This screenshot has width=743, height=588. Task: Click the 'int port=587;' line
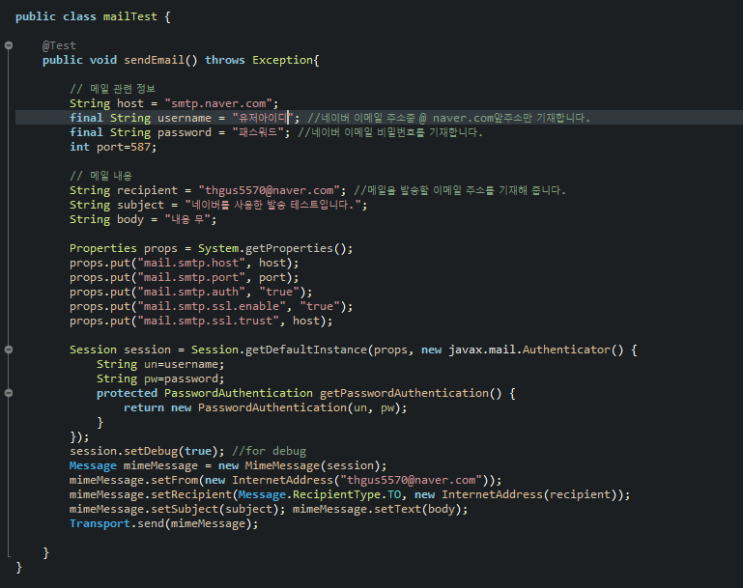tap(113, 147)
